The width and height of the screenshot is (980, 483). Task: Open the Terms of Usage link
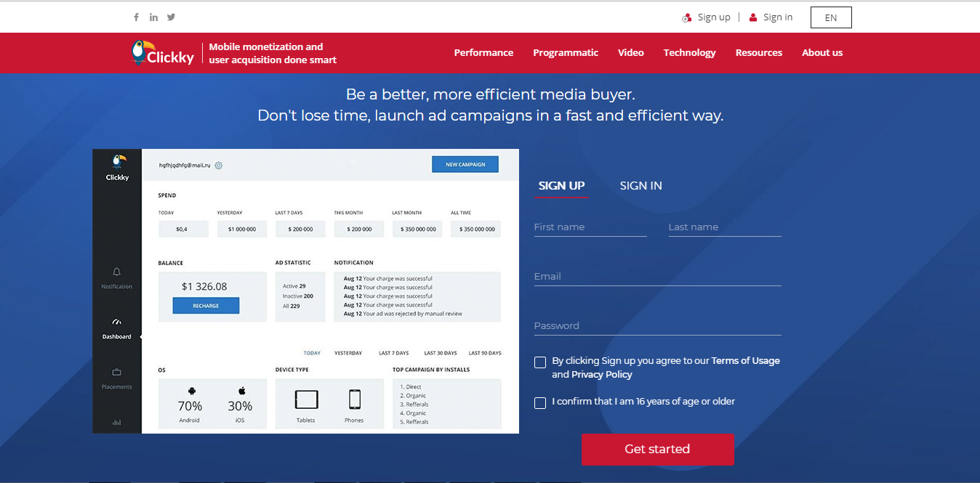[745, 361]
